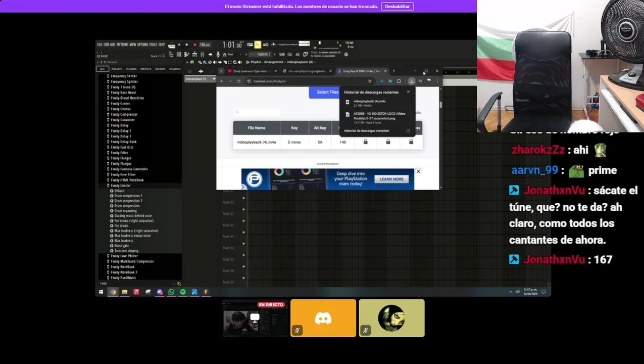Select the EN DIRECTO stream thumbnail

pos(255,318)
